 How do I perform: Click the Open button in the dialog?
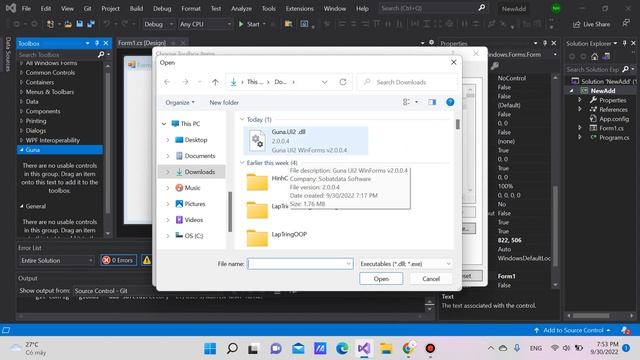[381, 279]
